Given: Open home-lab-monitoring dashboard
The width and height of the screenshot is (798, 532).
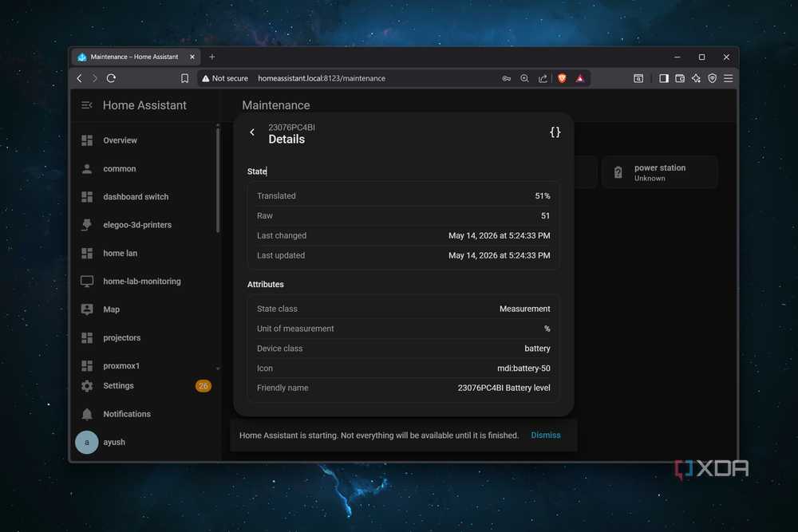Looking at the screenshot, I should coord(141,282).
